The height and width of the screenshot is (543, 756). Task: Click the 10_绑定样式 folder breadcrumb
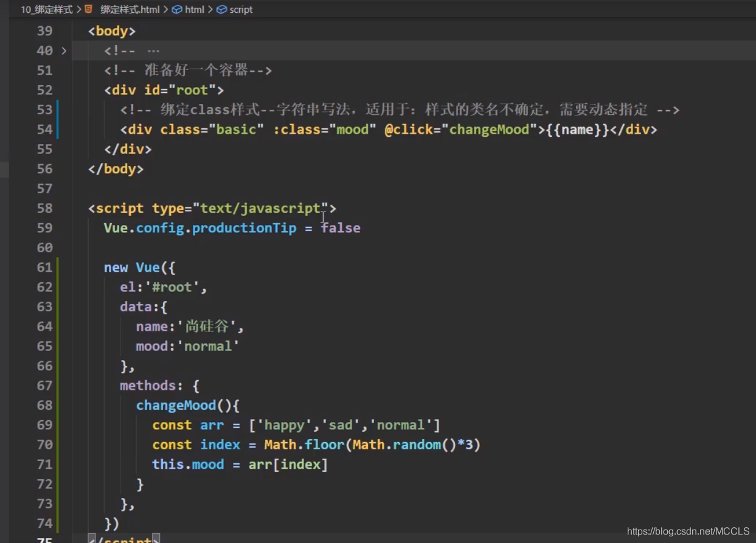47,10
